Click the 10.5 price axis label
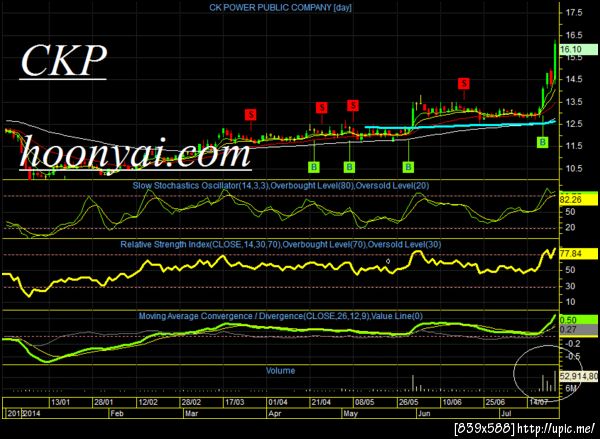The image size is (600, 439). 574,168
